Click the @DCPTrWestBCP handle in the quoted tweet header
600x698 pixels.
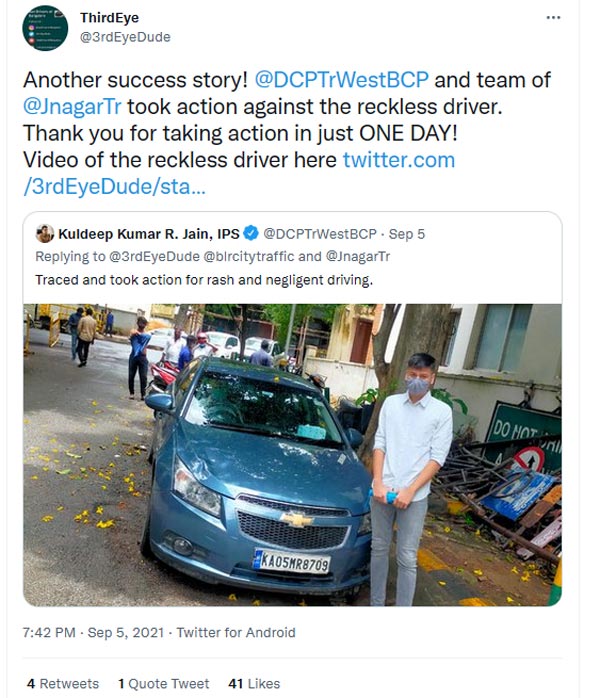[x=318, y=234]
